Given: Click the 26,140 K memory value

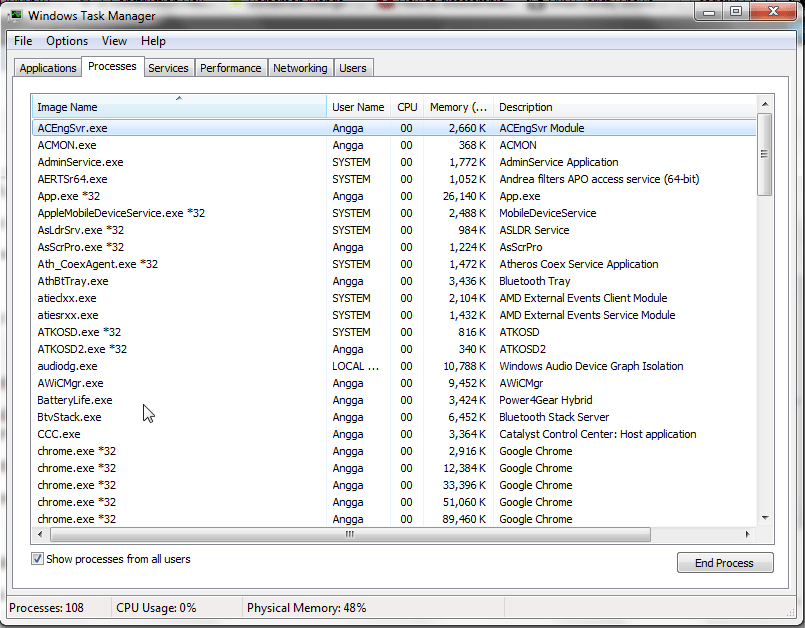Looking at the screenshot, I should pos(464,196).
